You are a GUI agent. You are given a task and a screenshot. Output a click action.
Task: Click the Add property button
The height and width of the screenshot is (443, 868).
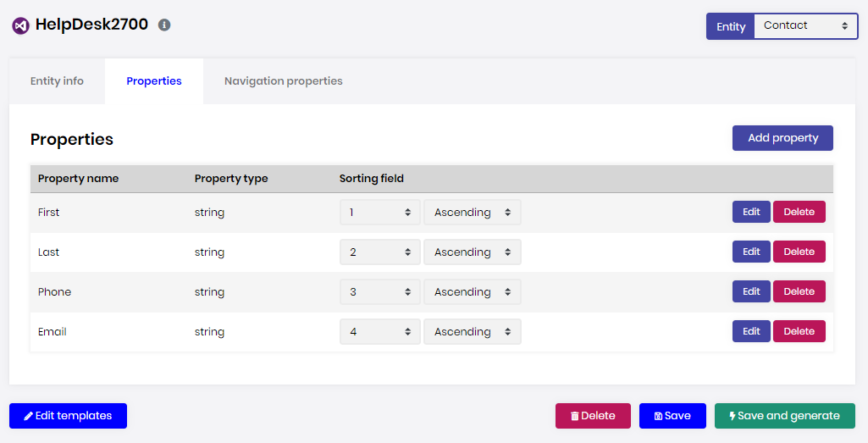click(782, 138)
